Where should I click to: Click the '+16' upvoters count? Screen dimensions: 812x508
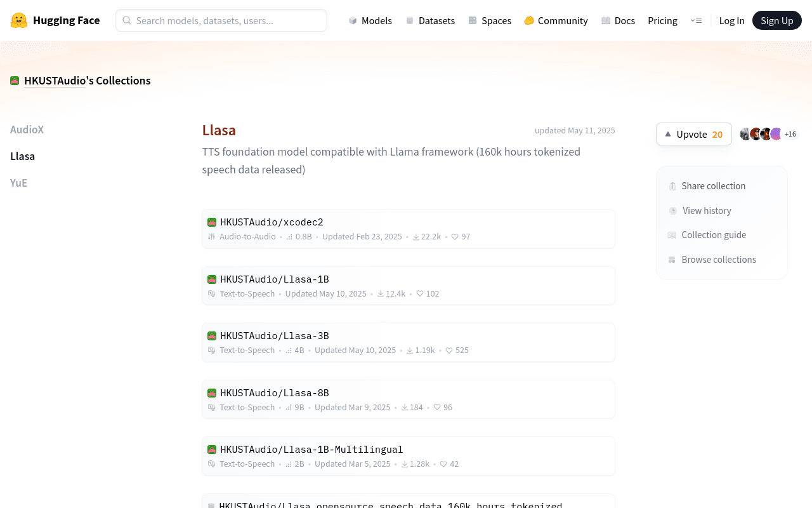click(790, 134)
